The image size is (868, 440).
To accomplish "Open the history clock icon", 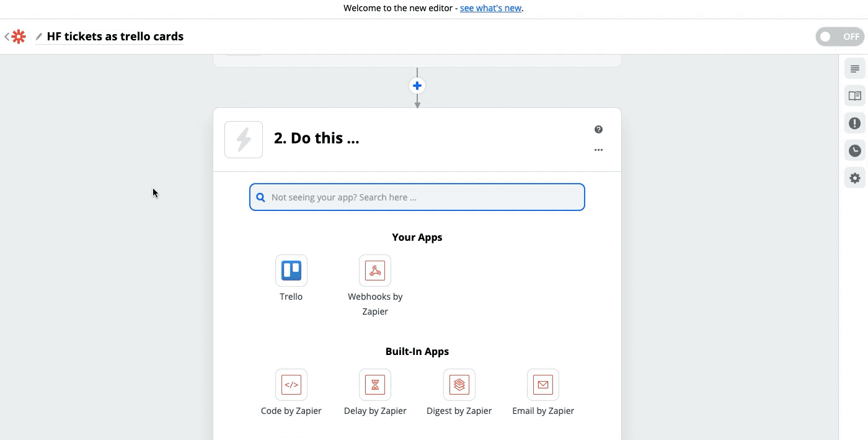I will tap(855, 150).
